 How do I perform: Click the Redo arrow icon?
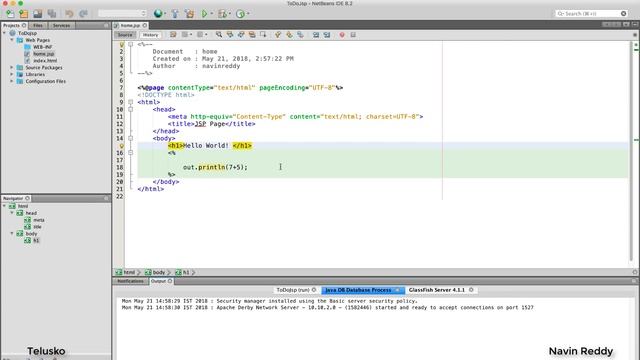pos(83,13)
